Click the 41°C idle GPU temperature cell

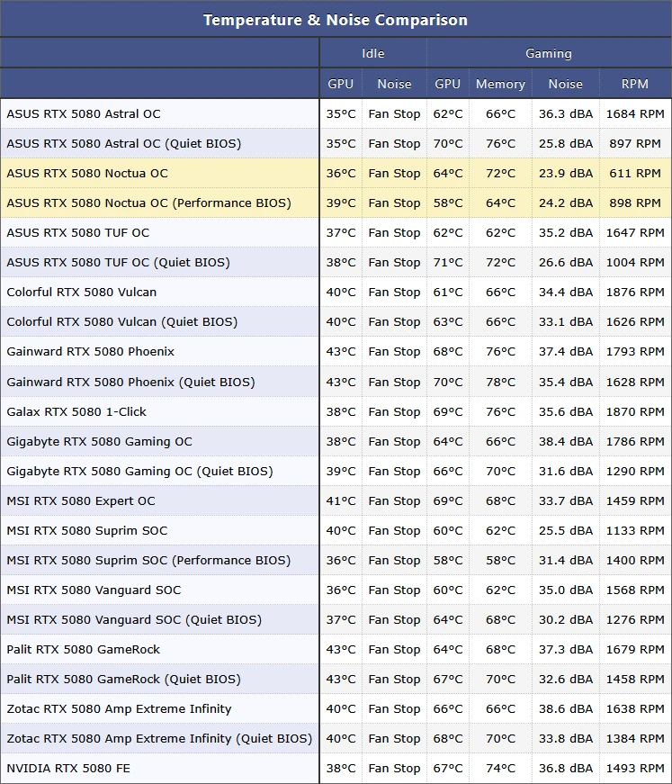(x=341, y=501)
